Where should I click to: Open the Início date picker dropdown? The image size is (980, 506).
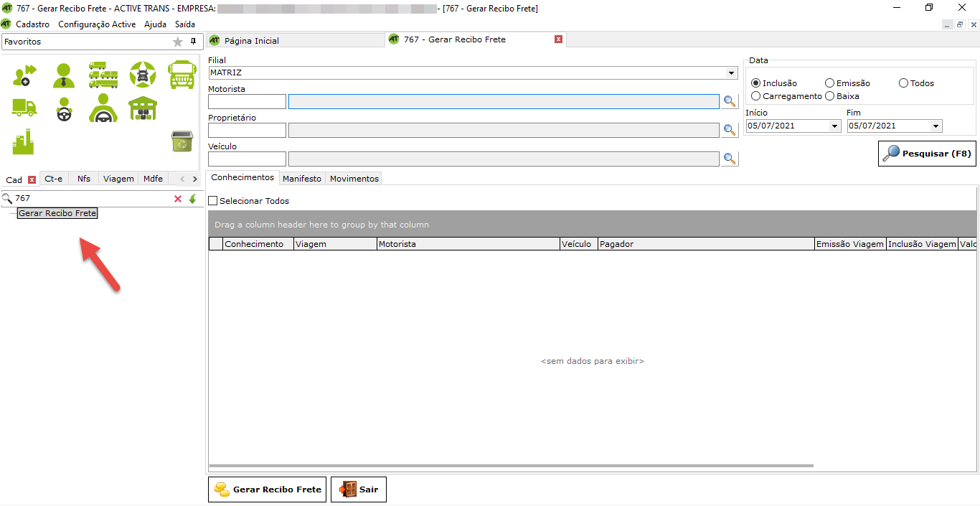[834, 126]
